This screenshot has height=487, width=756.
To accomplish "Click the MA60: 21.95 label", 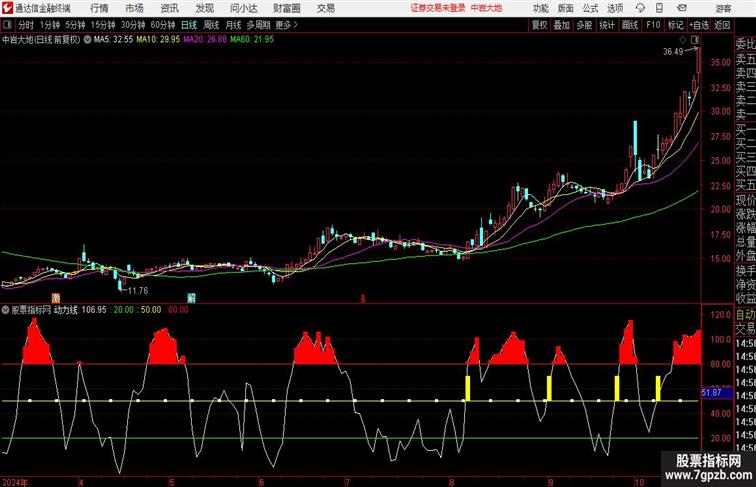I will tap(252, 40).
